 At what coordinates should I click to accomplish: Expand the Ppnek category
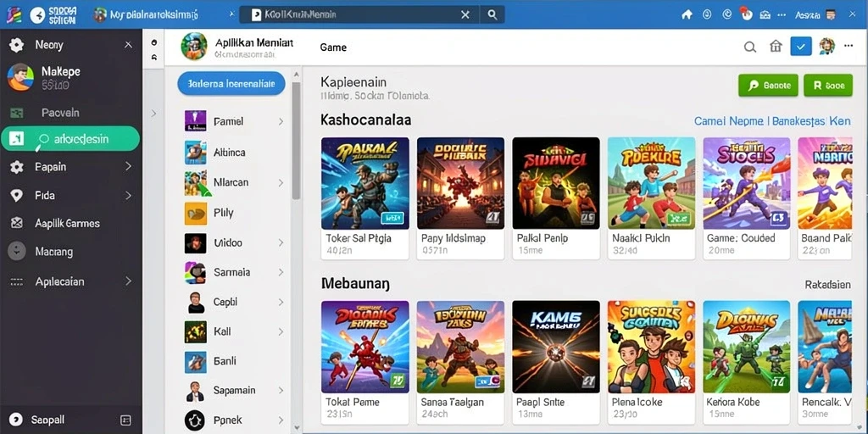[x=281, y=420]
